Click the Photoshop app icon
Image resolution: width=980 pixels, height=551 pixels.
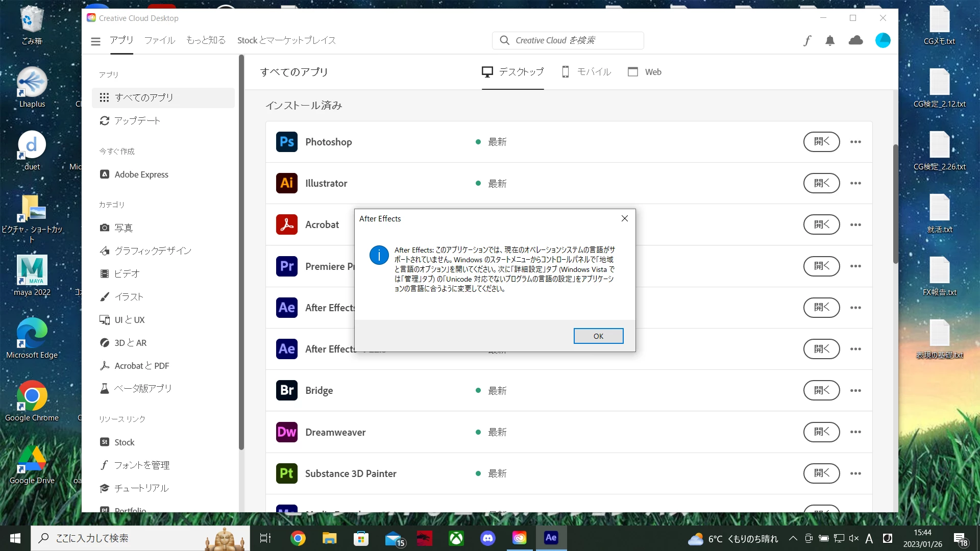click(x=287, y=142)
